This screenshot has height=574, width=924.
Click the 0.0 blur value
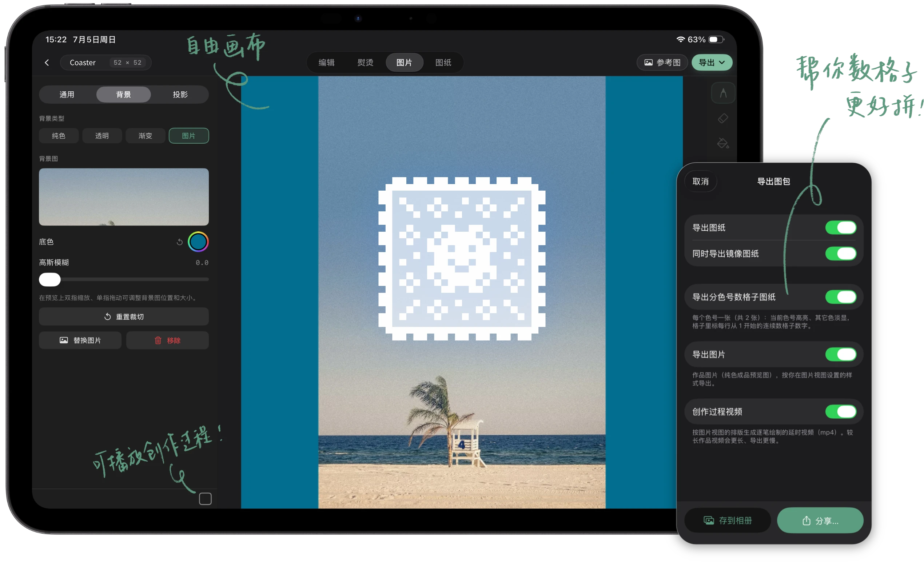[x=202, y=263]
